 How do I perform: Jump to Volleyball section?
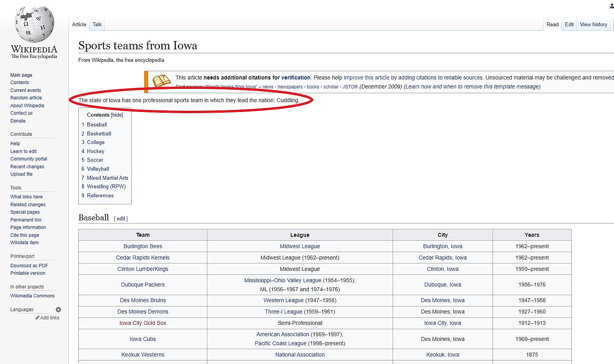click(x=98, y=169)
